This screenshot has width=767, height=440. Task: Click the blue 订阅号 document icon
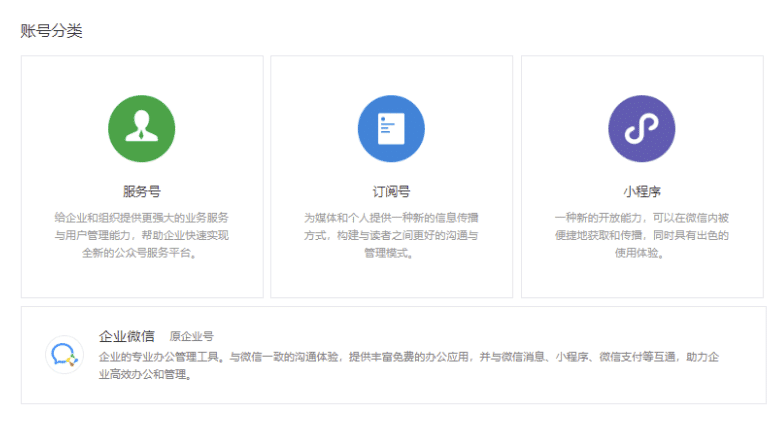point(391,129)
